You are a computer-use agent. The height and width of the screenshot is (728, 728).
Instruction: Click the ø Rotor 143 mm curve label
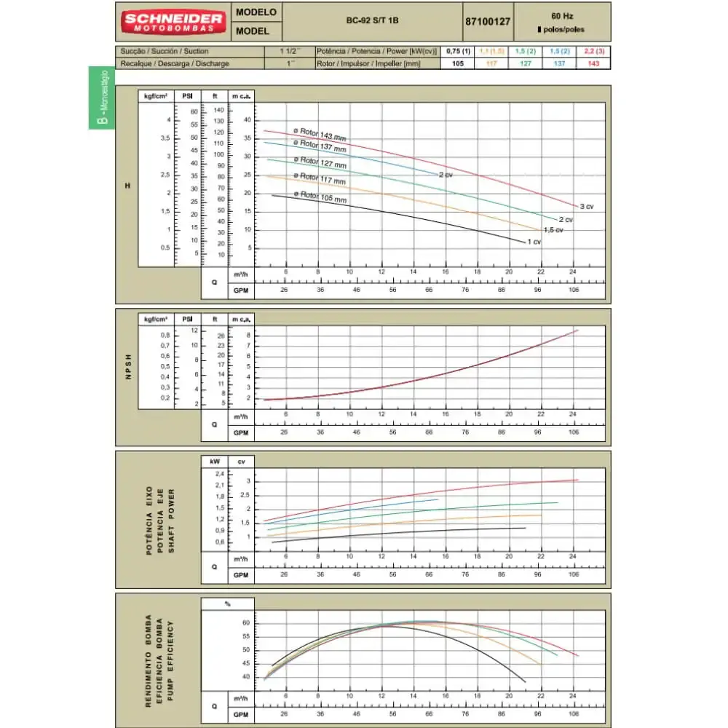point(320,134)
